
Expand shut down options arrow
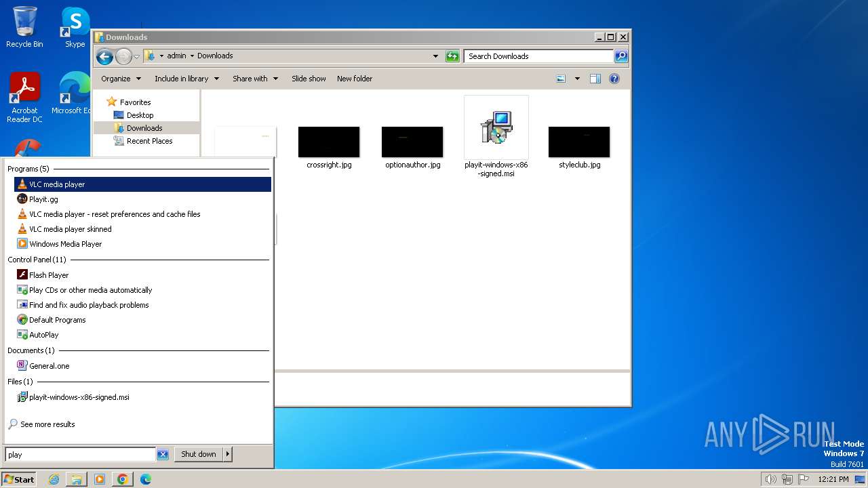[228, 455]
